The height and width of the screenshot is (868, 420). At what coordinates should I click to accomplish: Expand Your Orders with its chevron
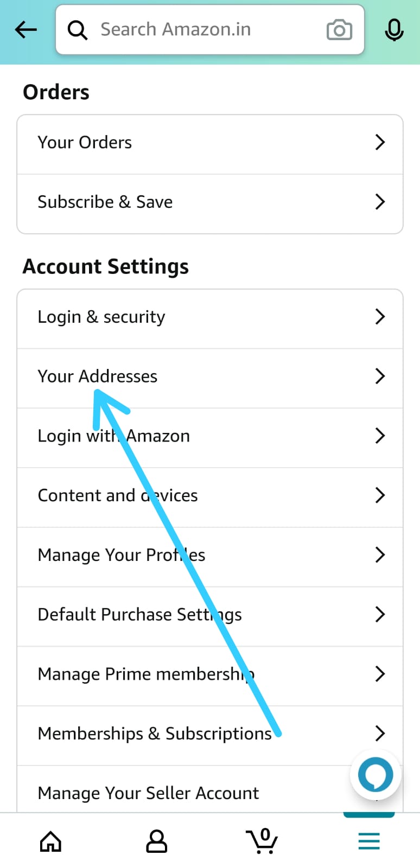[380, 142]
